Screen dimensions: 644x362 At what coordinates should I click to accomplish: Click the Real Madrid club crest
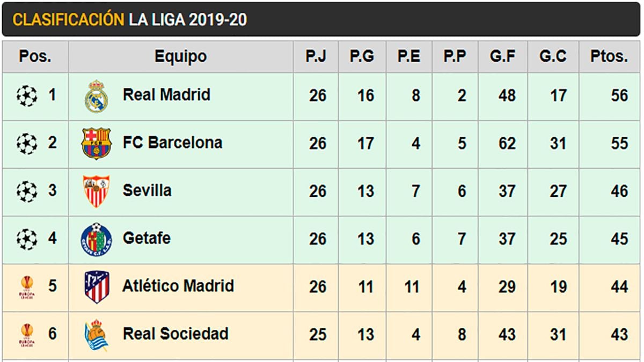pos(96,97)
